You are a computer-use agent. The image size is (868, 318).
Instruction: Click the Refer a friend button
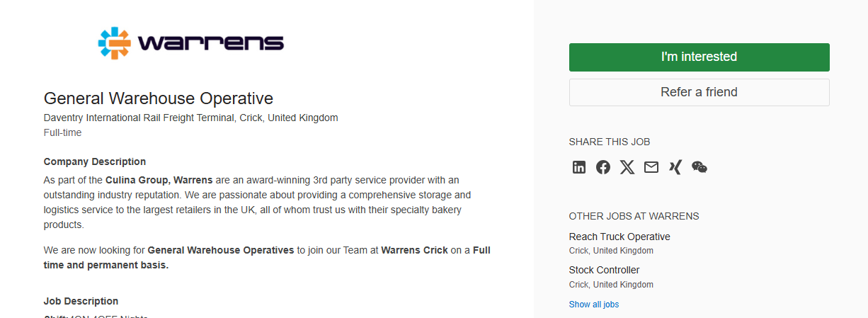coord(699,92)
